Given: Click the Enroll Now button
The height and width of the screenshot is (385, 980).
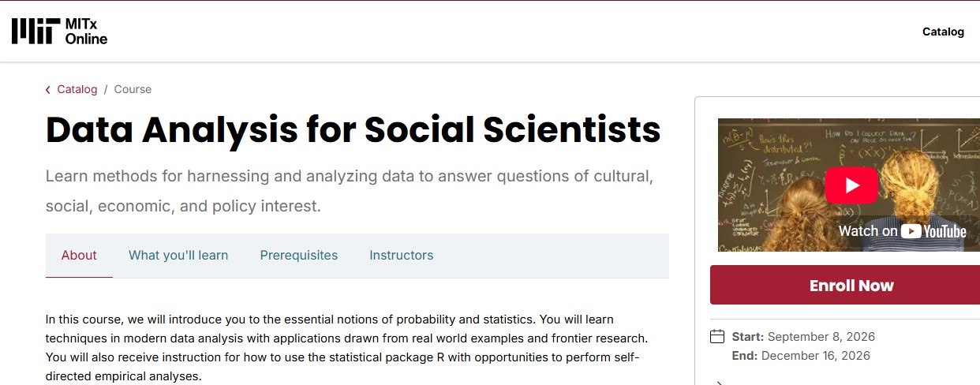Looking at the screenshot, I should click(851, 286).
